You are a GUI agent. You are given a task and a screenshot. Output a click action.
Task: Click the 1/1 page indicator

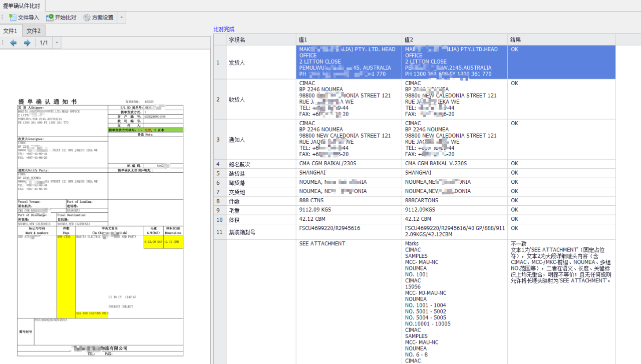pyautogui.click(x=44, y=43)
